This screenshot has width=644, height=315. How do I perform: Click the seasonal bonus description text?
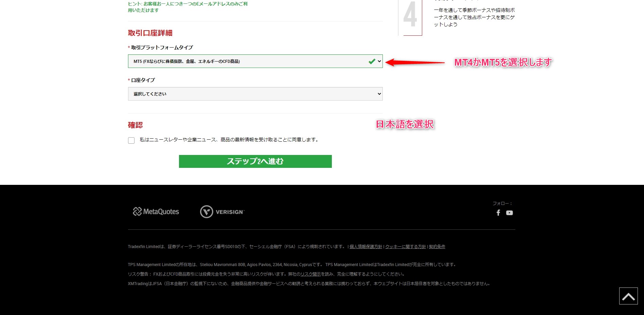[x=475, y=17]
